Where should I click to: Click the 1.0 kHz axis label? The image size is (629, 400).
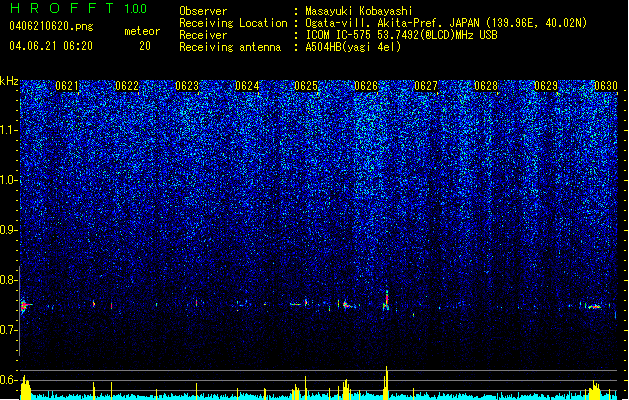(x=8, y=180)
